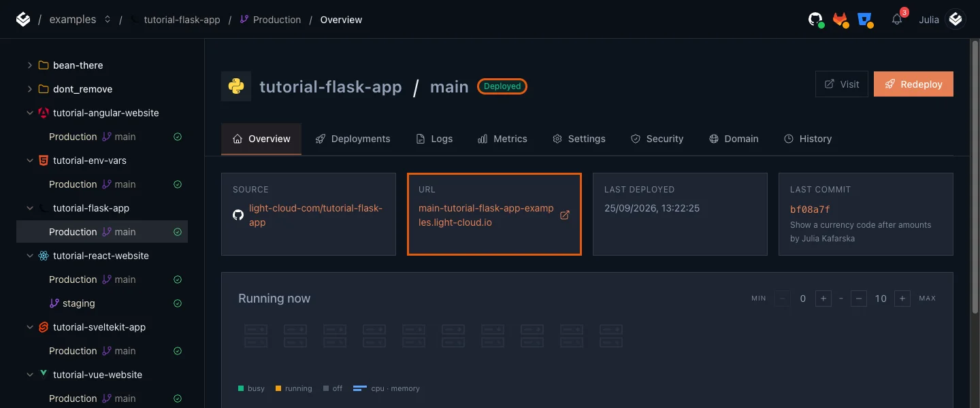Click the Svelte icon for tutorial-sveltekit-app
This screenshot has height=408, width=980.
click(x=44, y=327)
